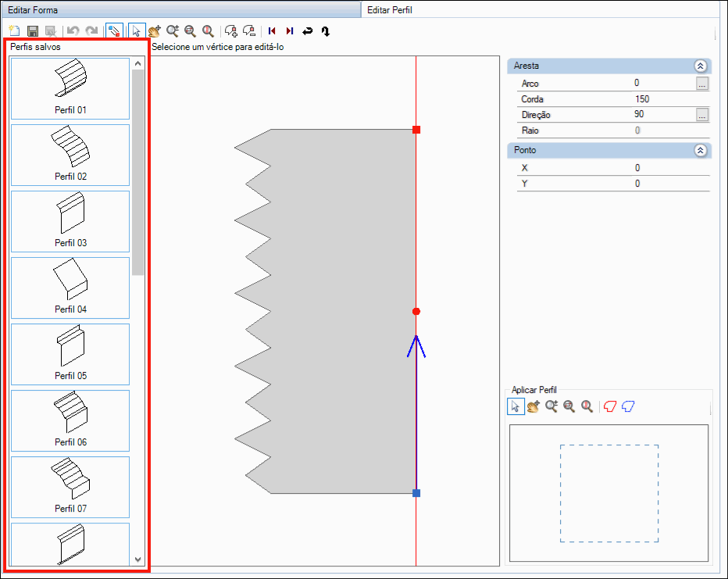This screenshot has width=728, height=579.
Task: Click the add vertex icon in the top toolbar
Action: [231, 31]
